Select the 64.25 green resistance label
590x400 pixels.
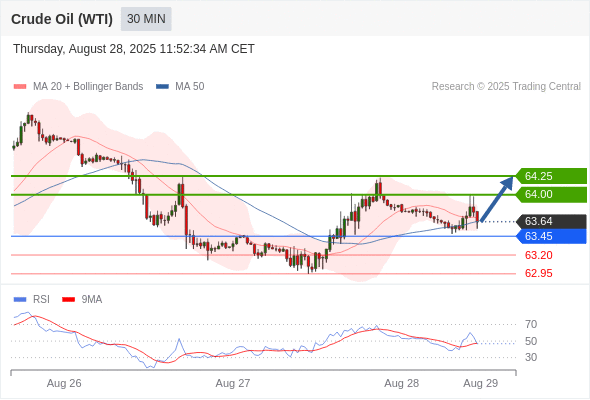click(x=551, y=176)
